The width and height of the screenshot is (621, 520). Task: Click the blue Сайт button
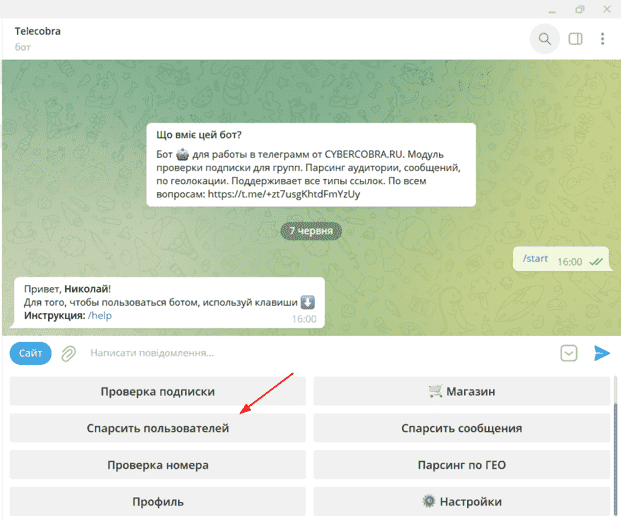coord(30,353)
